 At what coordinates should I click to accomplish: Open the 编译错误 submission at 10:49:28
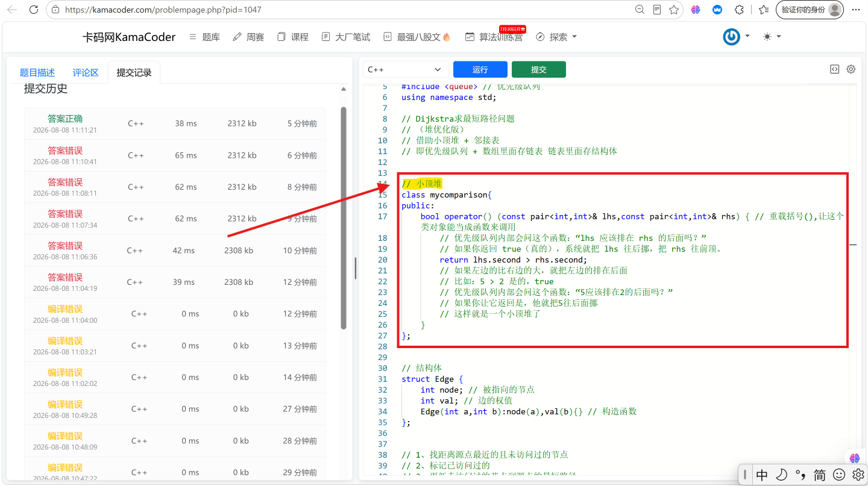(175, 409)
